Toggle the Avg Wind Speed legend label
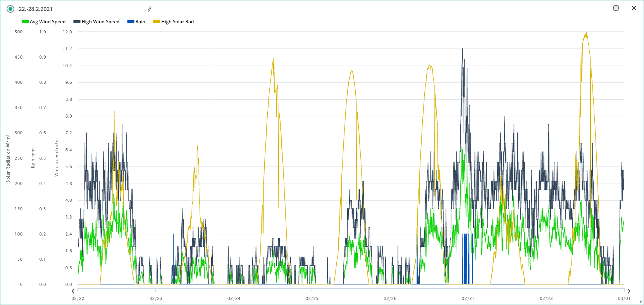 [x=48, y=22]
